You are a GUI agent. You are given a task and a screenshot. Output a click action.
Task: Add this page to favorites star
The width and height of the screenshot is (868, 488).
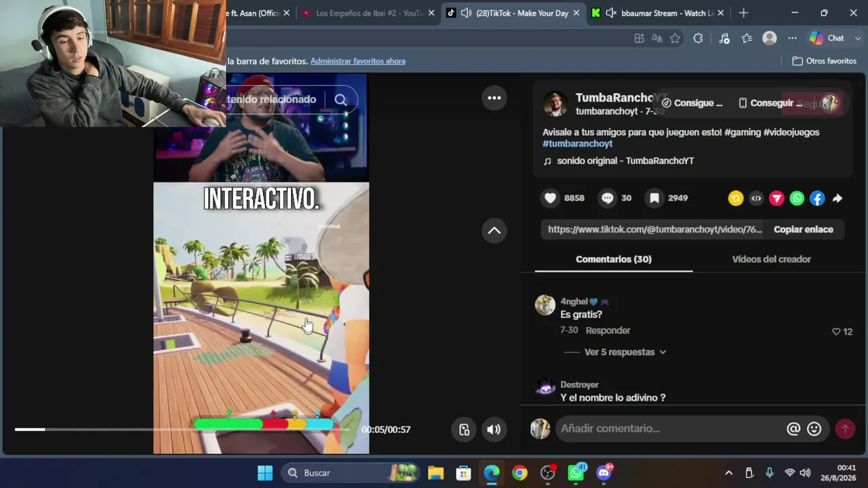coord(675,39)
